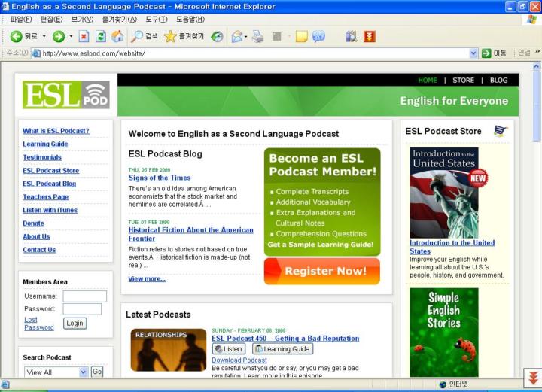This screenshot has width=542, height=392.
Task: Expand the Forward button history dropdown arrow
Action: point(71,36)
